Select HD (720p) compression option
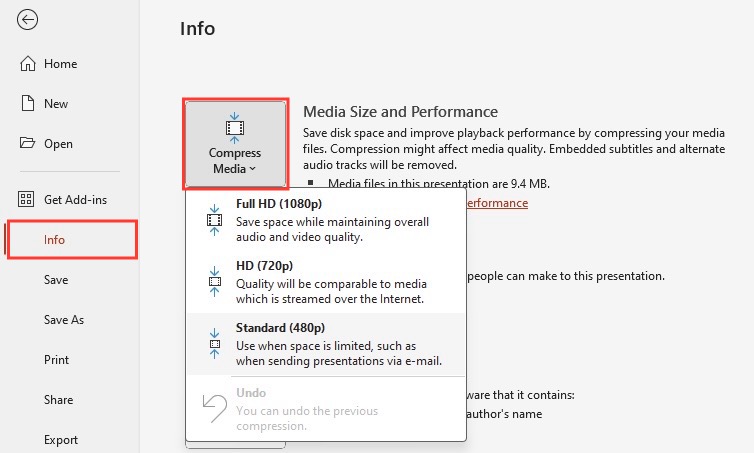 pos(326,282)
